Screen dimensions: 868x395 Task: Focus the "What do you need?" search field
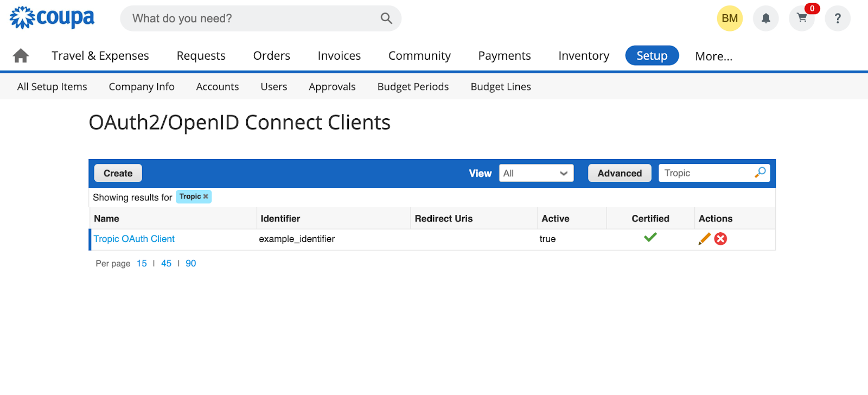click(252, 18)
